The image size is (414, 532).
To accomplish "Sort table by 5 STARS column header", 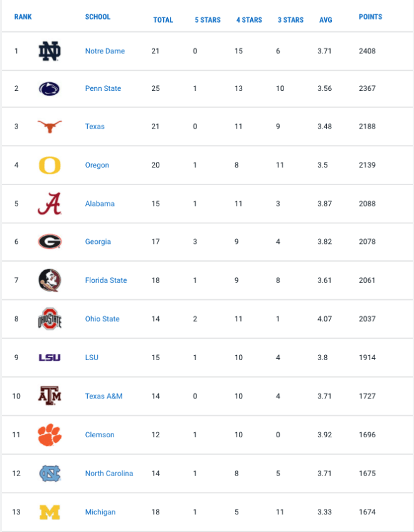I will click(208, 19).
